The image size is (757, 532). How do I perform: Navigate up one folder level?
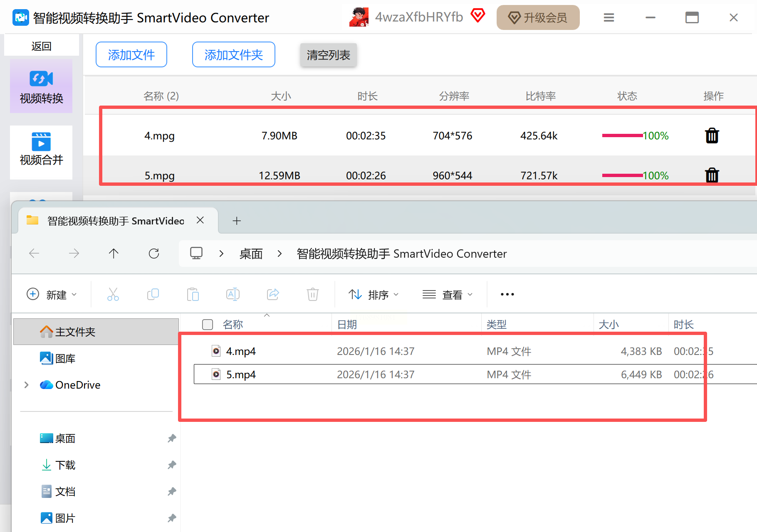[x=114, y=253]
